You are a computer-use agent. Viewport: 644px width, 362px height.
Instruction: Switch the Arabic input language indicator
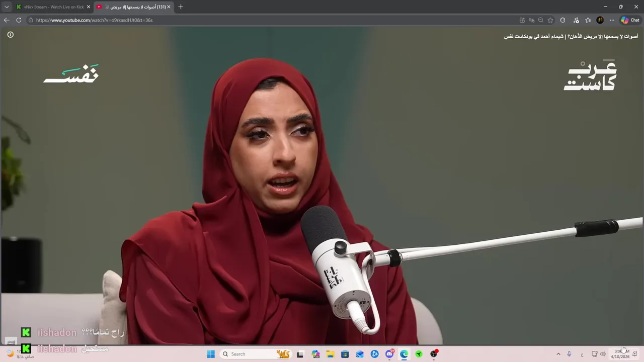[582, 354]
